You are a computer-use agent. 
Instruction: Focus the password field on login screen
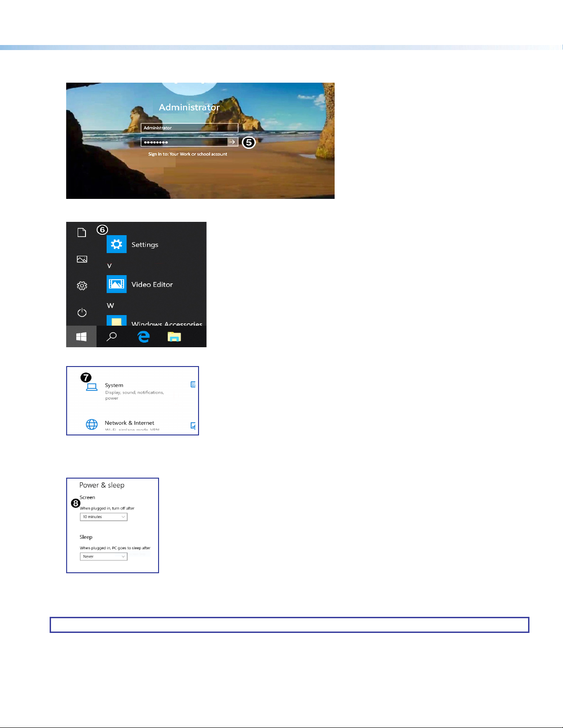coord(184,142)
